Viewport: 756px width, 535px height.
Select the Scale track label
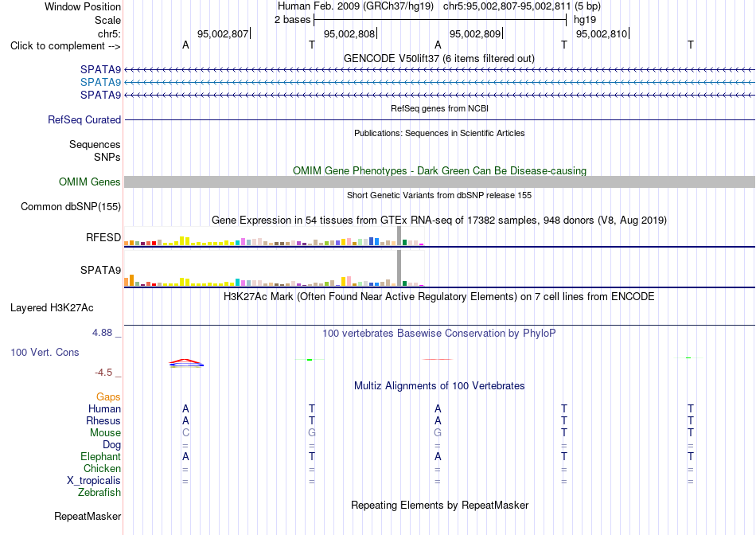click(x=107, y=20)
